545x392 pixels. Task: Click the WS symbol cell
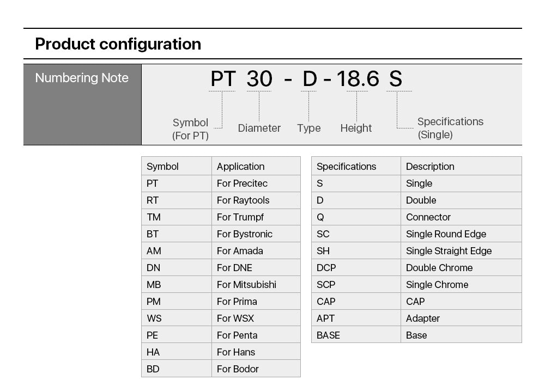pos(154,318)
